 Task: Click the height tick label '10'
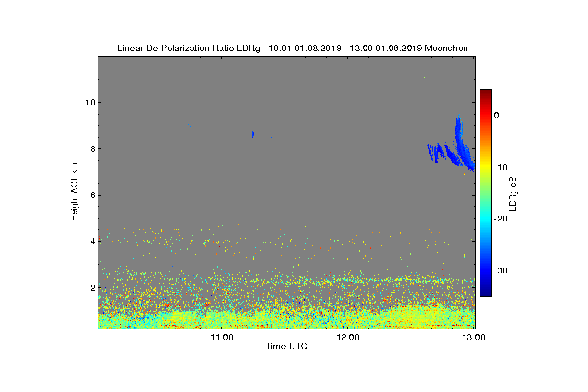[90, 102]
